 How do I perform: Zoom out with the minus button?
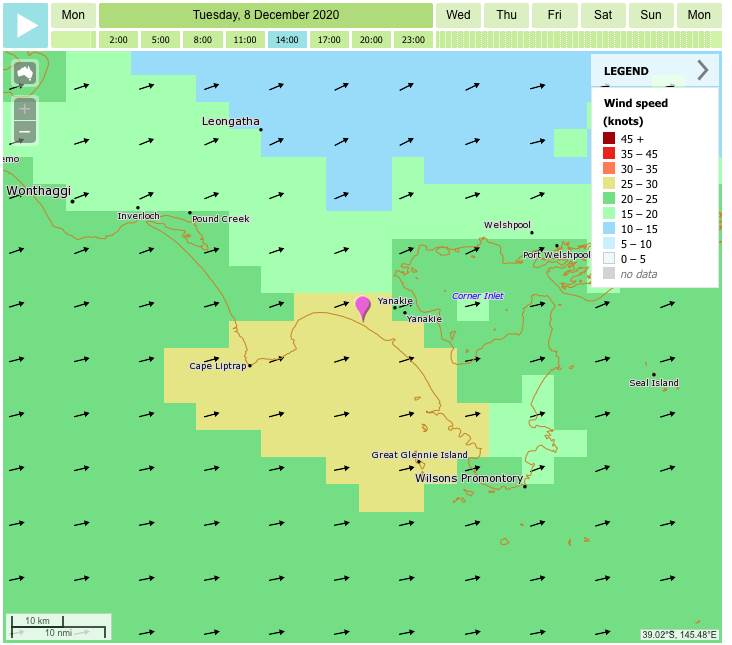point(25,132)
